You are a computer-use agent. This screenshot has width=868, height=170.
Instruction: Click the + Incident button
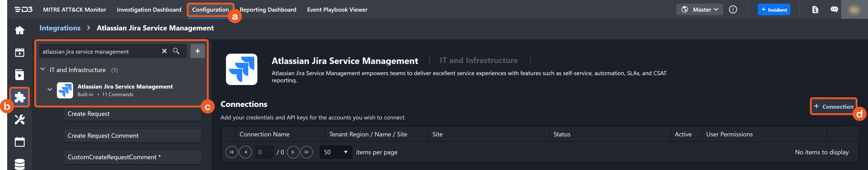(x=774, y=9)
